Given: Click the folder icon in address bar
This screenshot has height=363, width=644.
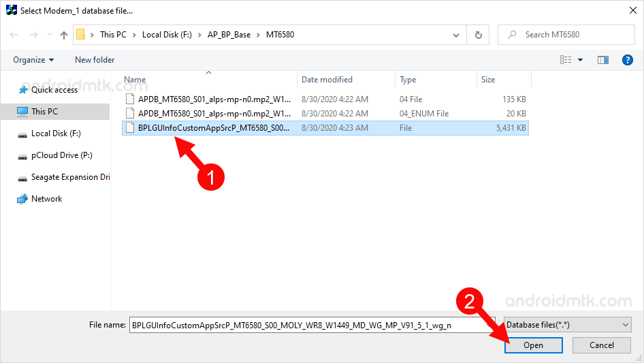Looking at the screenshot, I should pyautogui.click(x=81, y=35).
